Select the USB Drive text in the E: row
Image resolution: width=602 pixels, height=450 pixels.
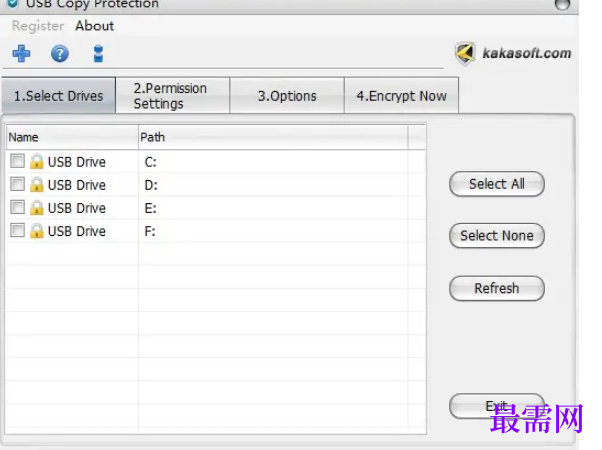pyautogui.click(x=76, y=208)
